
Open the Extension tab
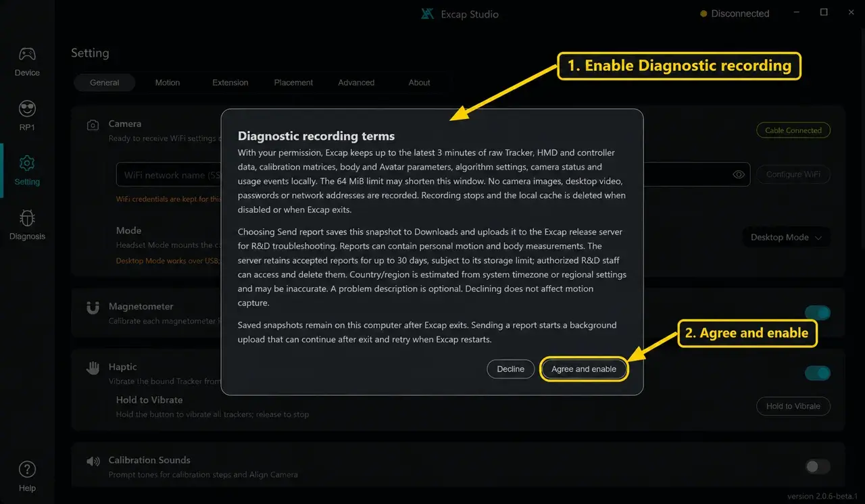pos(230,82)
